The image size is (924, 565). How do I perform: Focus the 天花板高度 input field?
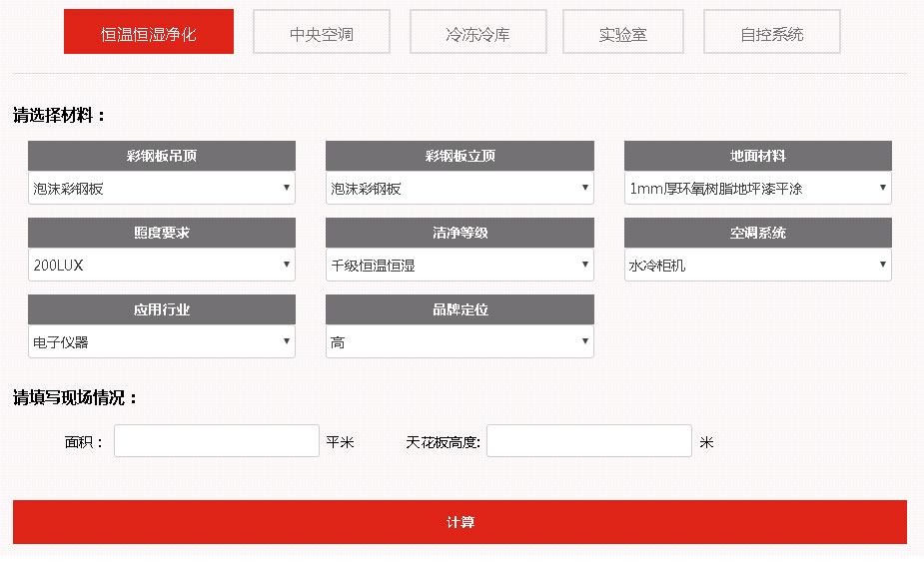coord(588,441)
